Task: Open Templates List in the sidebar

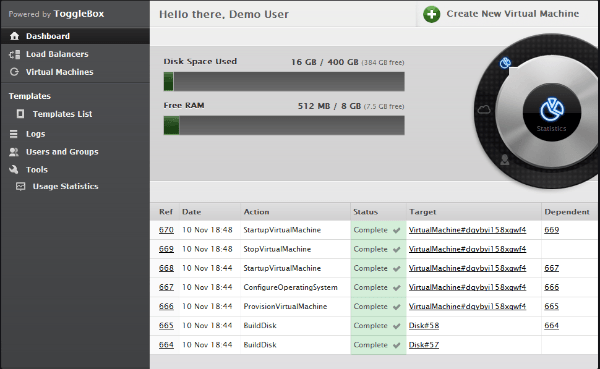Action: pyautogui.click(x=62, y=114)
